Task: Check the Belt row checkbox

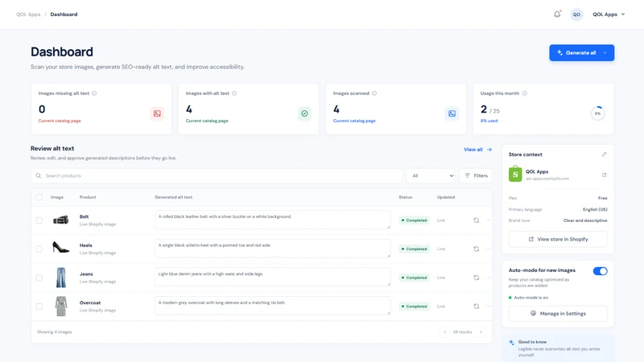Action: click(39, 220)
